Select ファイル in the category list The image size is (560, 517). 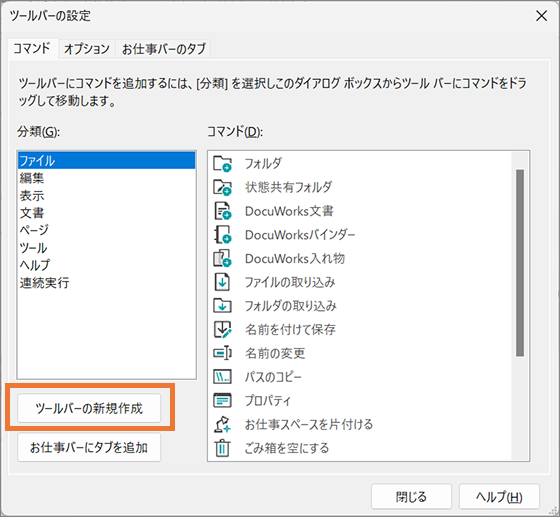pos(106,160)
